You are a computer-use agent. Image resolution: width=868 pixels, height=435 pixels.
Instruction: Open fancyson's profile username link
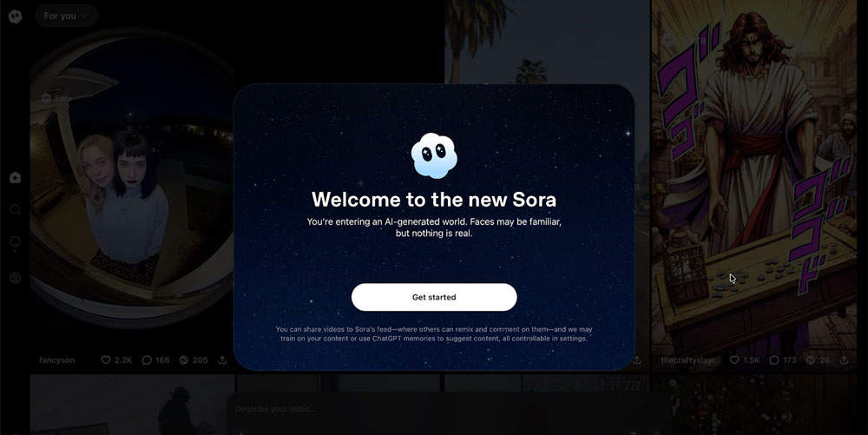tap(56, 359)
